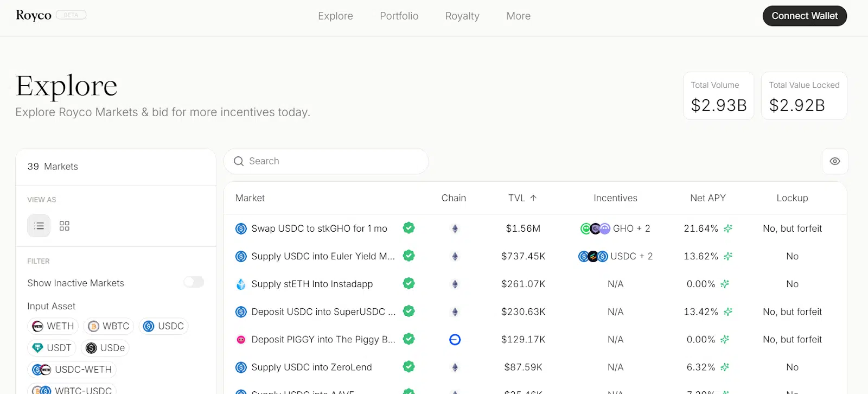
Task: Filter markets by USDC-WETH input asset
Action: pos(72,370)
